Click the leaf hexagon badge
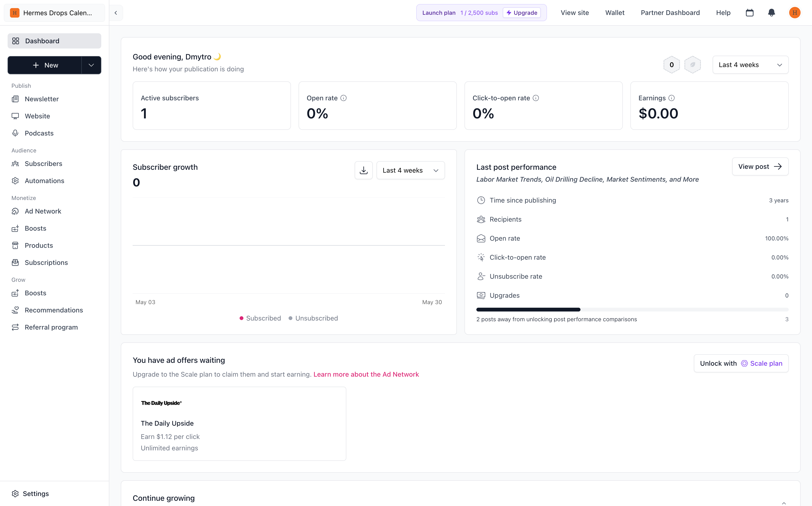 [693, 65]
